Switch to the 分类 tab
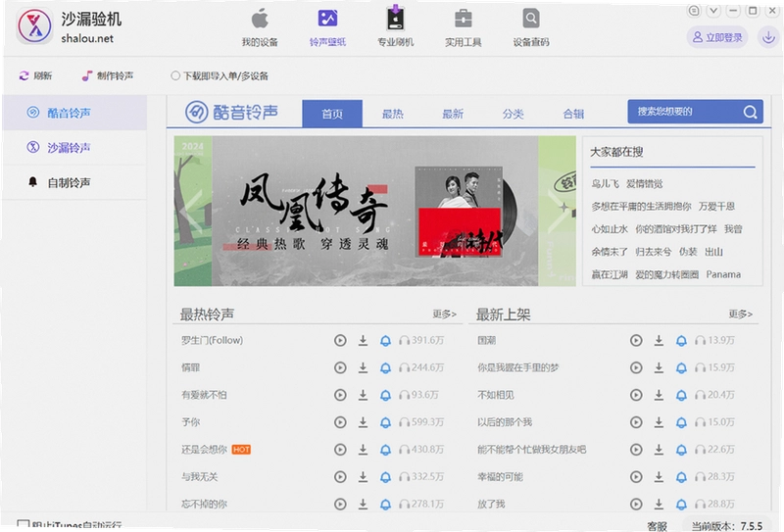Screen dimensions: 784x532 (513, 114)
